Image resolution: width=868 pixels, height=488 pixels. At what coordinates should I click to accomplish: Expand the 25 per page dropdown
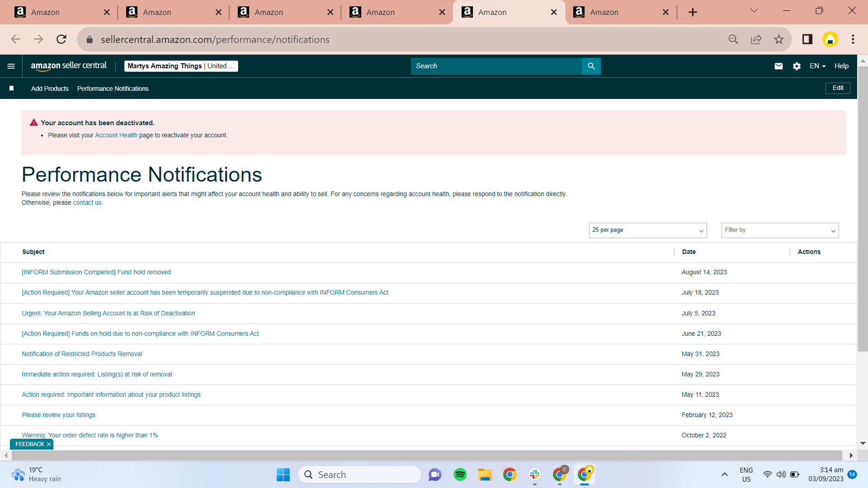648,230
